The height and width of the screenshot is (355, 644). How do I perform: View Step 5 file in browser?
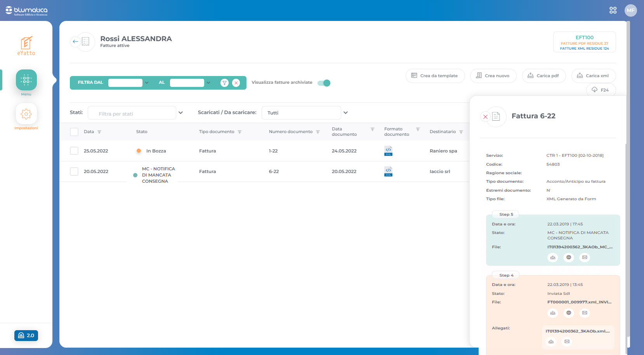click(x=569, y=257)
